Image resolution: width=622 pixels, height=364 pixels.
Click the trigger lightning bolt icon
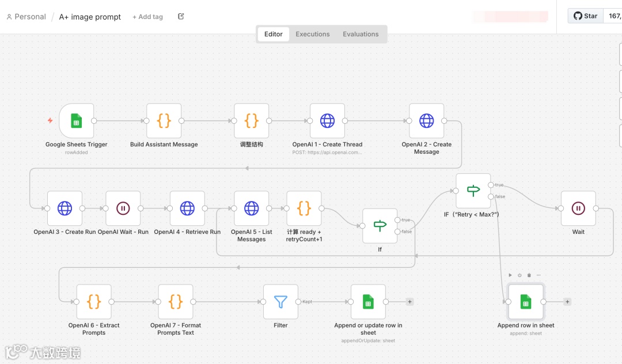tap(50, 120)
